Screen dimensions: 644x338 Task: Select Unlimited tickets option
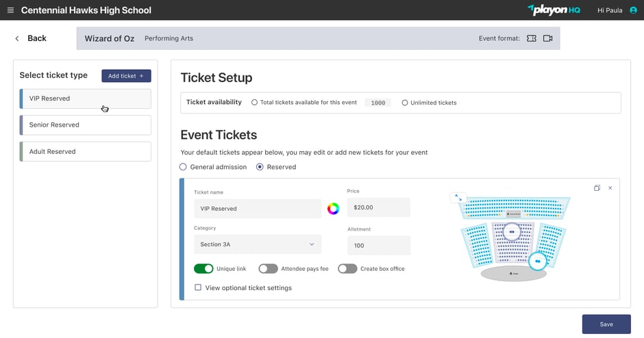click(404, 103)
